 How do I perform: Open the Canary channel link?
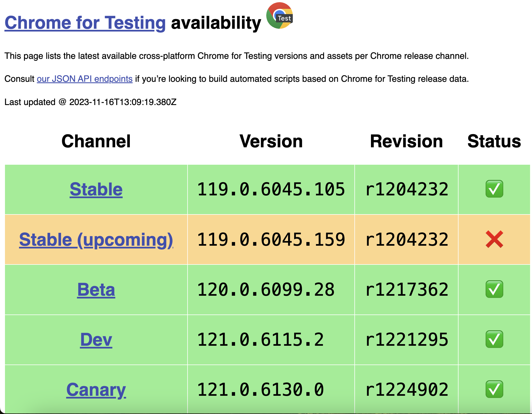[x=96, y=390]
